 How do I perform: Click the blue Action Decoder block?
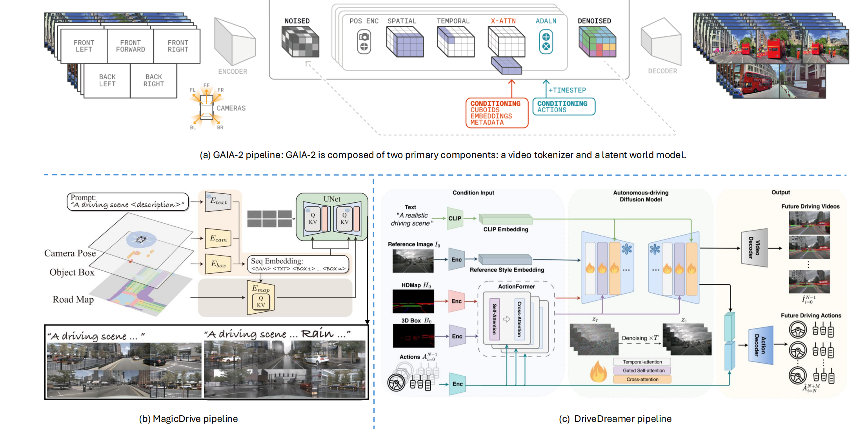pos(761,345)
